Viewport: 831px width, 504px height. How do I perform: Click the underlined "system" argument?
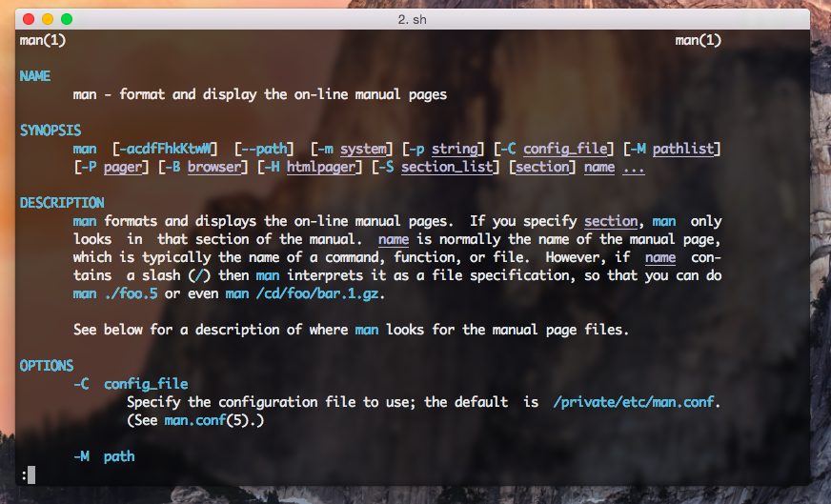363,149
